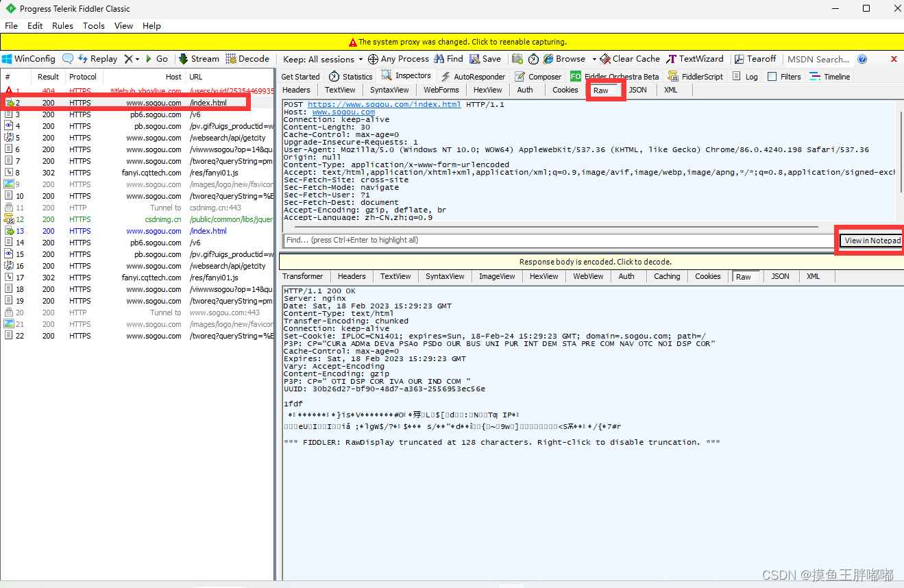
Task: Switch to the Statistics tab
Action: tap(350, 77)
